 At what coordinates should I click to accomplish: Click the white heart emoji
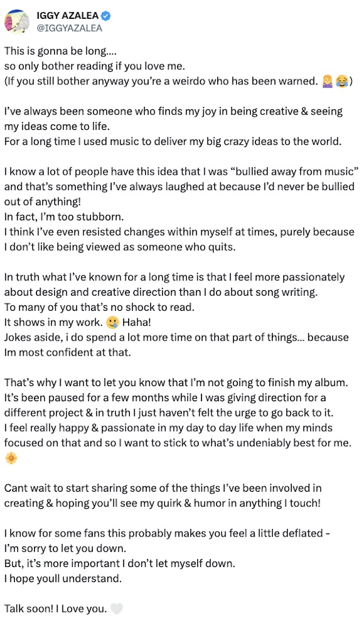pyautogui.click(x=117, y=608)
